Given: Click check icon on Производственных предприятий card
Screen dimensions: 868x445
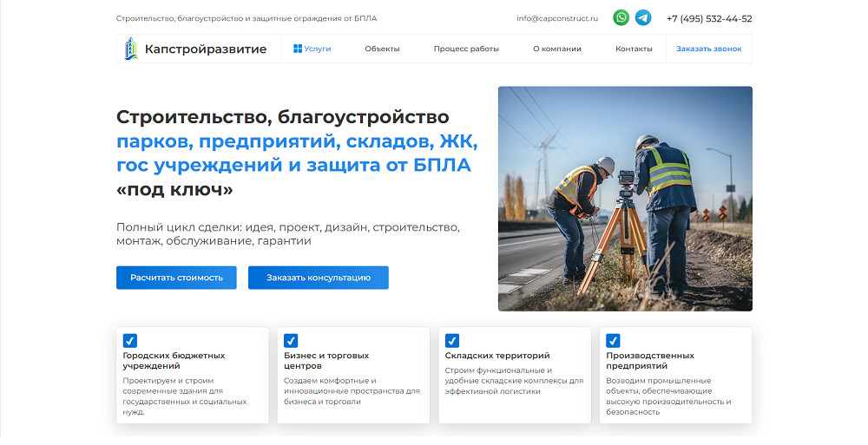Looking at the screenshot, I should pyautogui.click(x=613, y=340).
